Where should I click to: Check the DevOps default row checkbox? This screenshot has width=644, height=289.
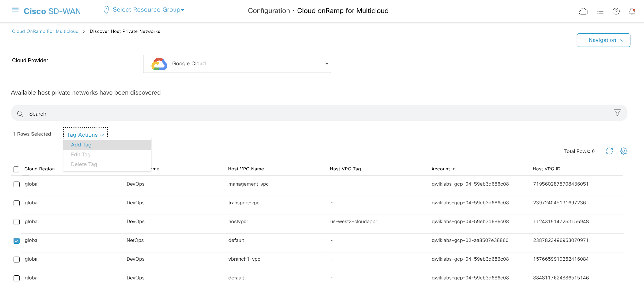pos(16,278)
